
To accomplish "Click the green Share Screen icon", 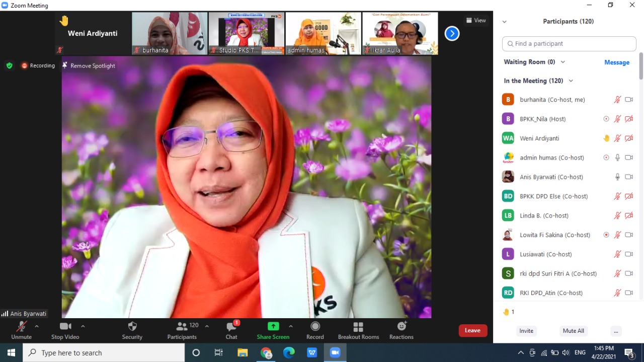I will tap(273, 327).
